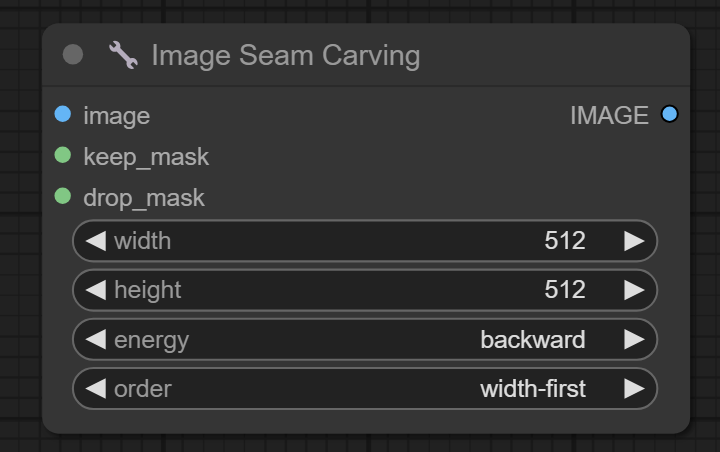Click the width value 512
This screenshot has width=720, height=452.
point(565,241)
